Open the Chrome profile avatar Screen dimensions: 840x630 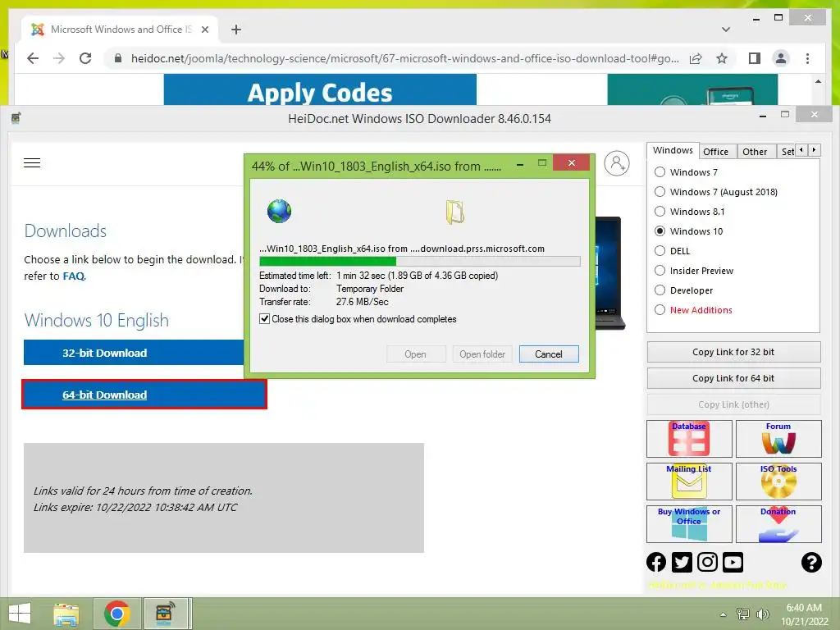coord(781,58)
